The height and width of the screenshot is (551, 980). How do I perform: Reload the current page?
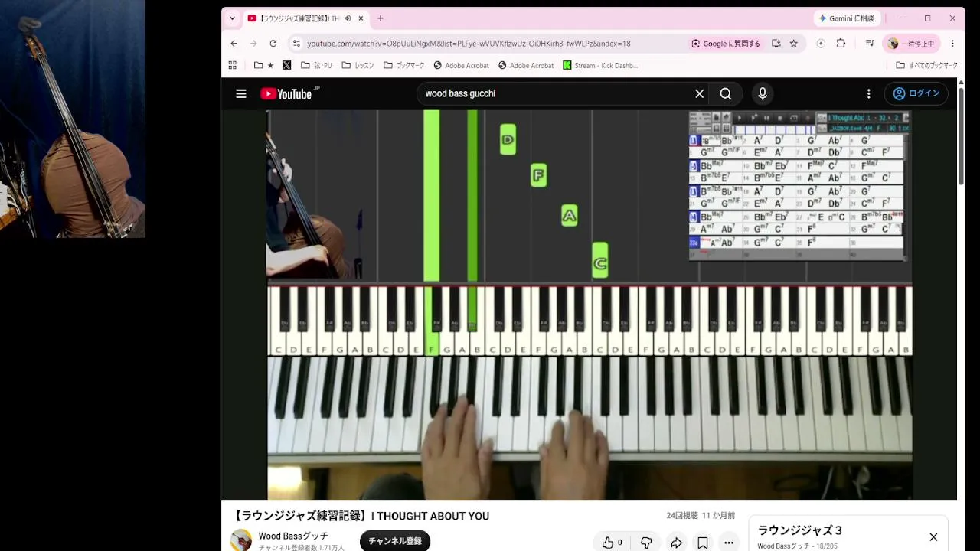click(273, 44)
